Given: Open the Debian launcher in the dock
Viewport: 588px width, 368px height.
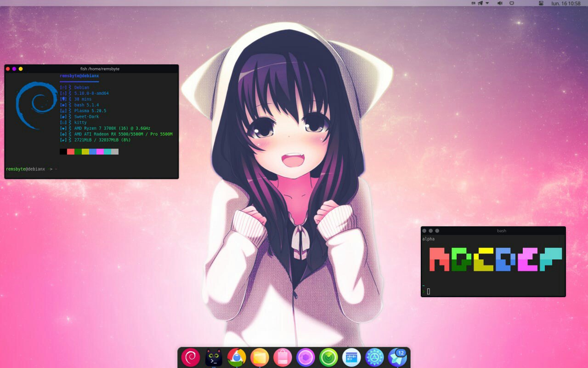Looking at the screenshot, I should coord(190,357).
